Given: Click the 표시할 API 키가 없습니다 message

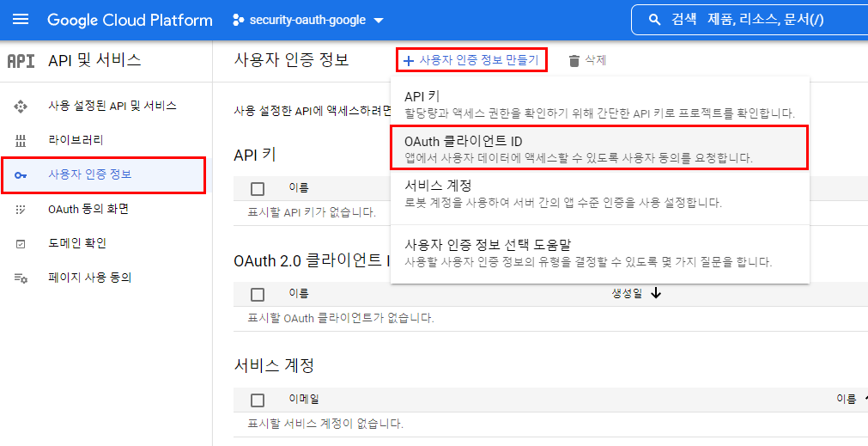Looking at the screenshot, I should point(312,213).
